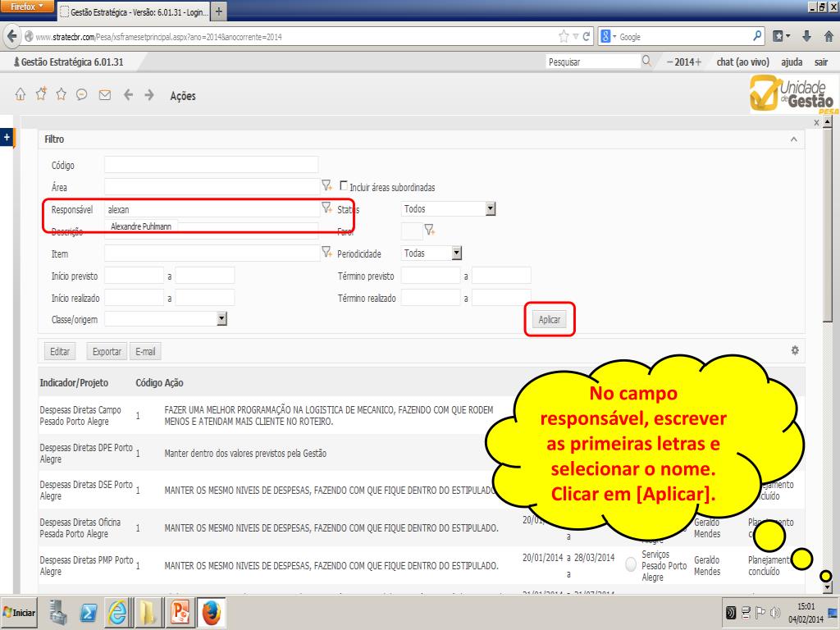Image resolution: width=840 pixels, height=630 pixels.
Task: Open the folder explorer taskbar icon
Action: pos(148,612)
